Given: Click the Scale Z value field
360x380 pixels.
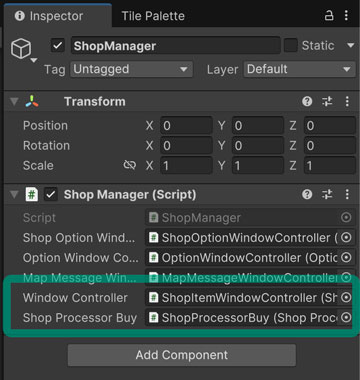Looking at the screenshot, I should pyautogui.click(x=330, y=166).
